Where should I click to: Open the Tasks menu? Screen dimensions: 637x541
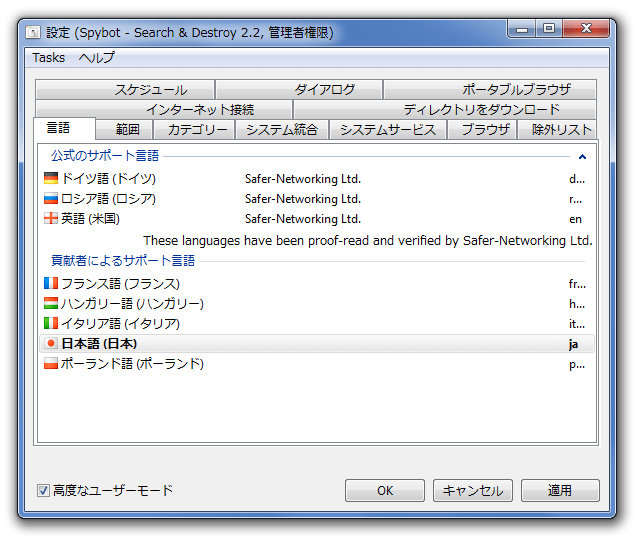[x=49, y=58]
